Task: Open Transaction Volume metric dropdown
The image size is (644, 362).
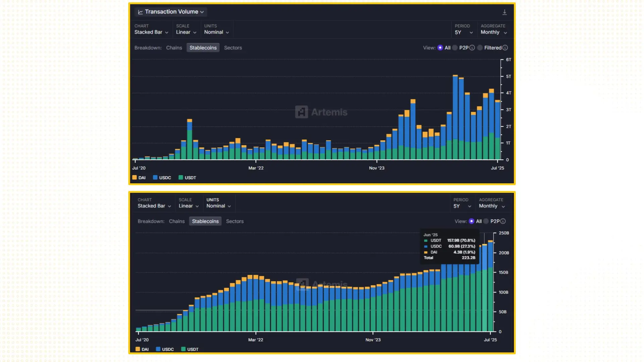Action: [x=171, y=12]
